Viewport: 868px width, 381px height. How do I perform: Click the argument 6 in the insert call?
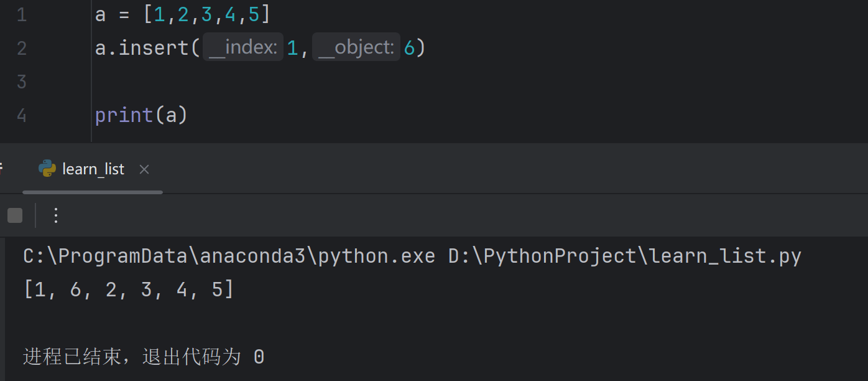[x=409, y=48]
